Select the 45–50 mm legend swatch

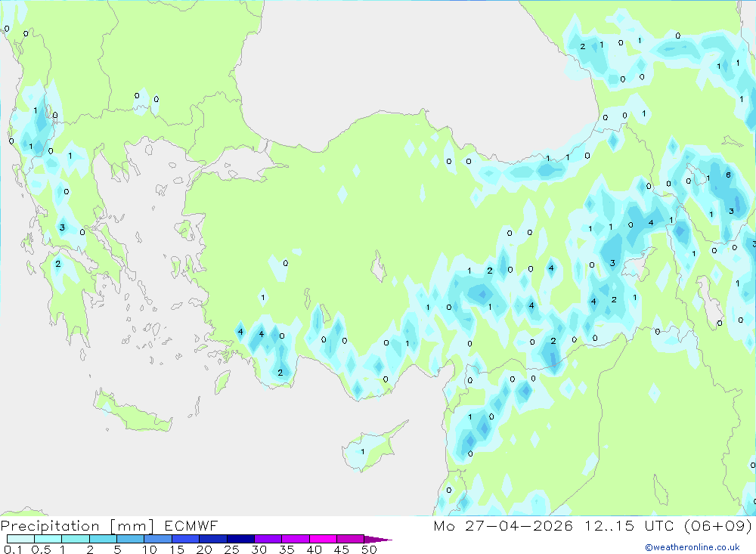[x=351, y=539]
